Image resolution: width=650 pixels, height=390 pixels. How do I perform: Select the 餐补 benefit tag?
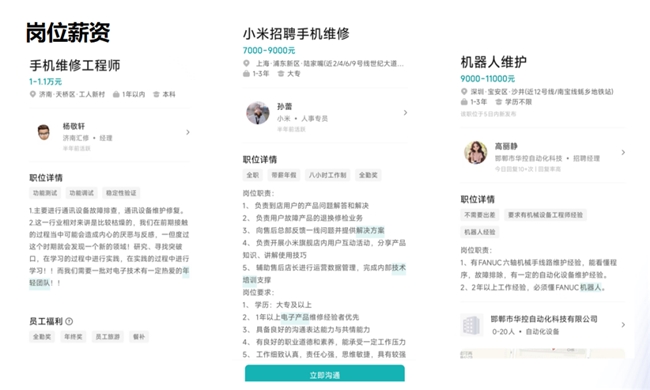[139, 337]
